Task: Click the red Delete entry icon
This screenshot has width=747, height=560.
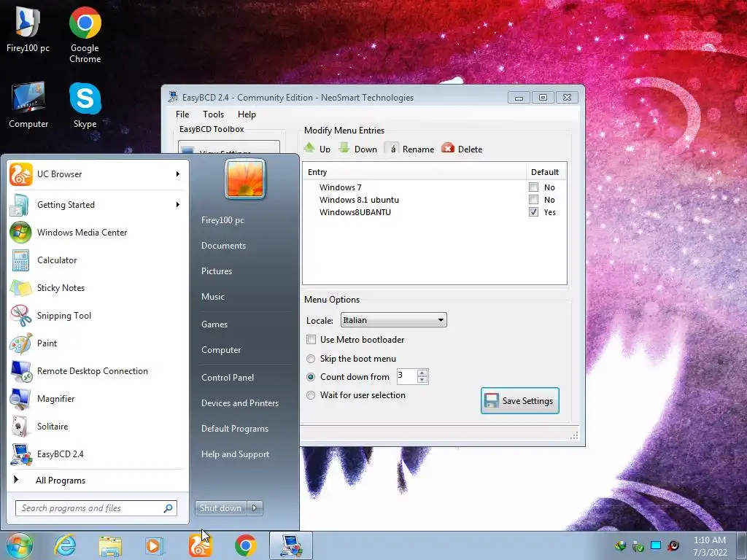Action: (x=448, y=148)
